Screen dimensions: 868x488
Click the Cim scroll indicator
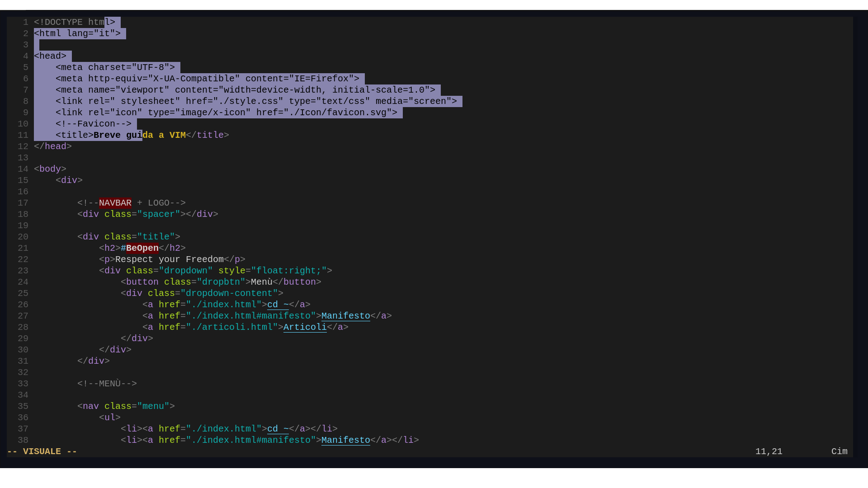tap(839, 451)
